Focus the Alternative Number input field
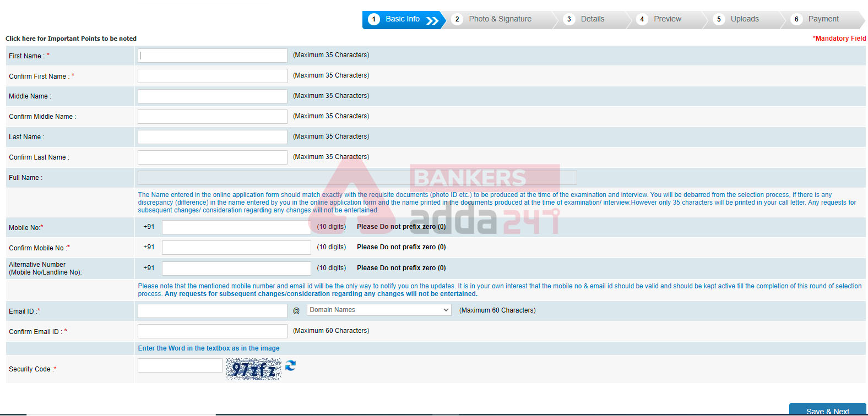 [236, 269]
